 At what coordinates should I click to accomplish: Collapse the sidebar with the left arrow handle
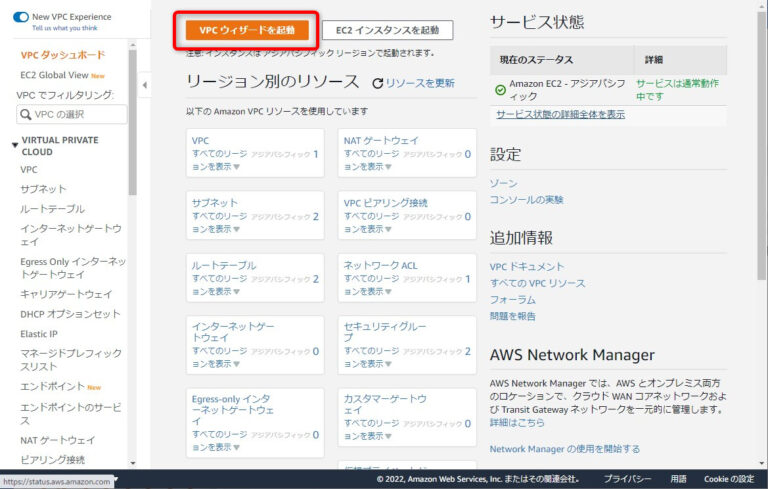(144, 85)
